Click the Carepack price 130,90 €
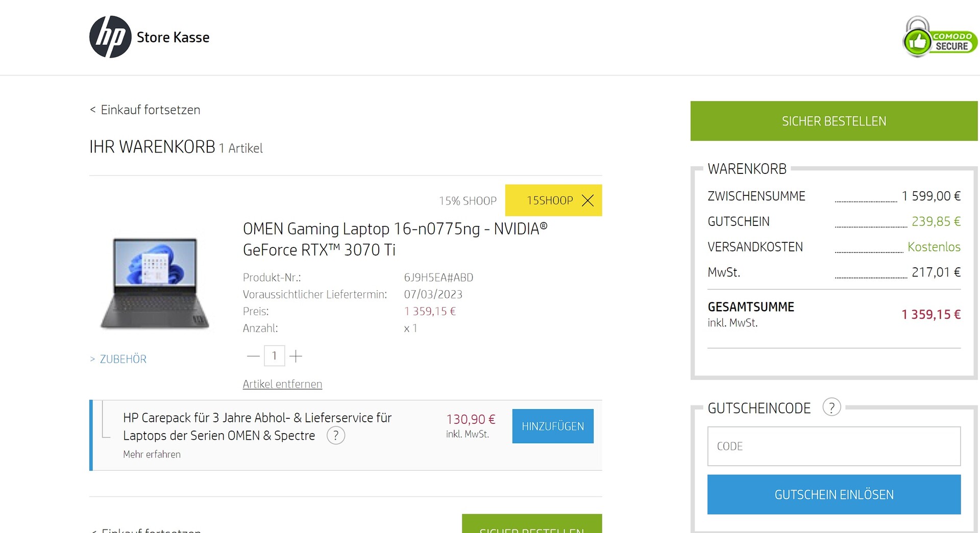 coord(471,419)
